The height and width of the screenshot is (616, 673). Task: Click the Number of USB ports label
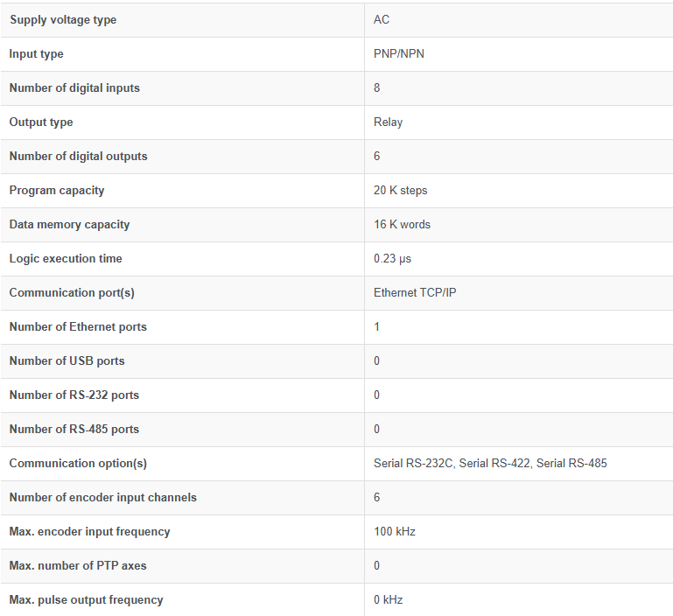click(67, 361)
